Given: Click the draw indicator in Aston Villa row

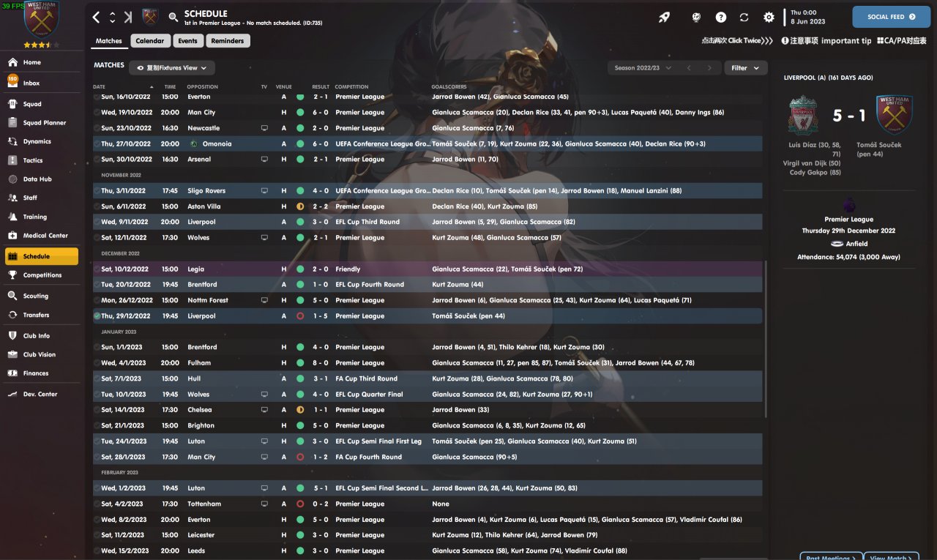Looking at the screenshot, I should [300, 206].
